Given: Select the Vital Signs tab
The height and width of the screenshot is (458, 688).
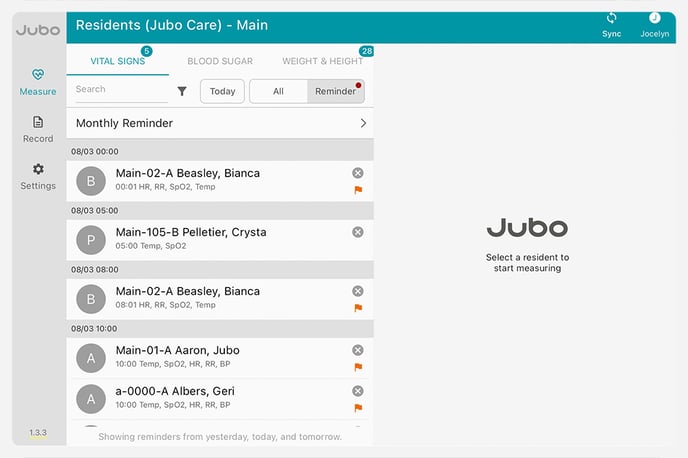Looking at the screenshot, I should (x=117, y=61).
